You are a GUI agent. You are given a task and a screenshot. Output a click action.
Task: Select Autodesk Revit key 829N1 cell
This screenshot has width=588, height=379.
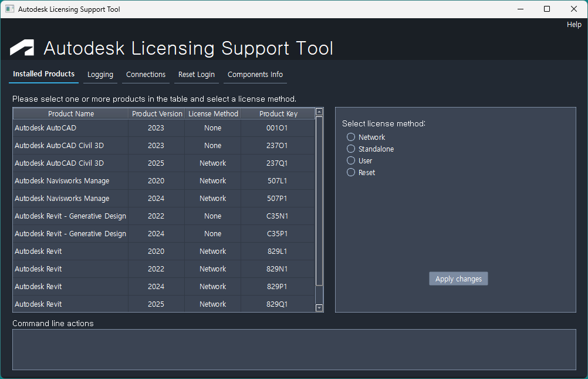coord(277,269)
